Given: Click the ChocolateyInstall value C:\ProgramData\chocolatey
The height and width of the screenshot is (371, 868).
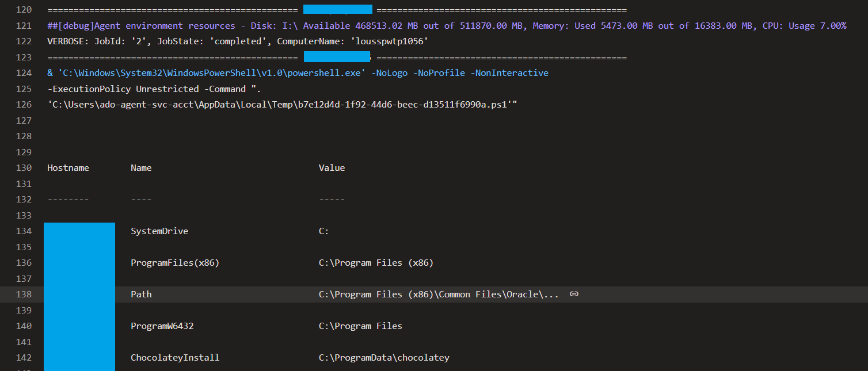Looking at the screenshot, I should coord(384,357).
